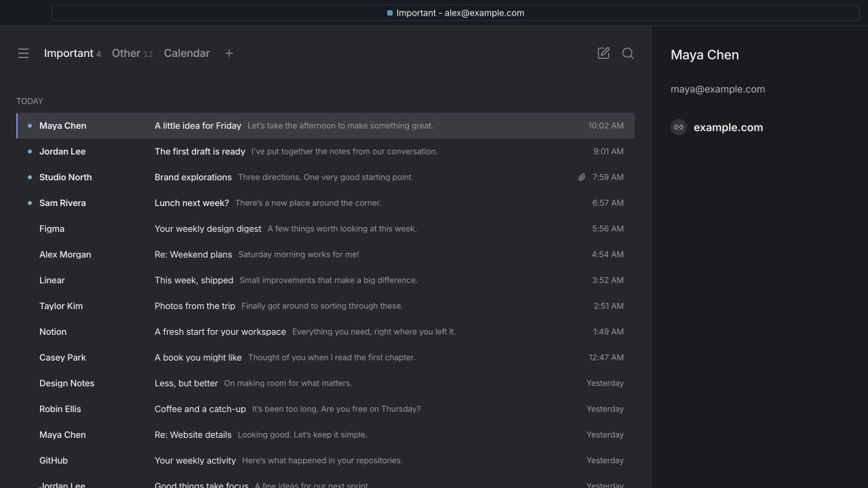Image resolution: width=868 pixels, height=488 pixels.
Task: Select sender Robin Ellis in the list
Action: 60,409
